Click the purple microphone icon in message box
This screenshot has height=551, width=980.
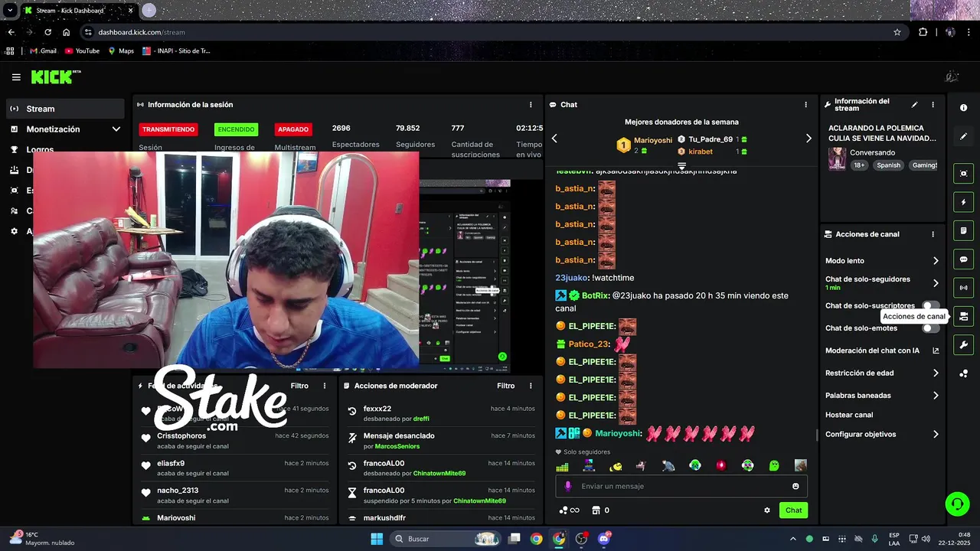click(567, 486)
